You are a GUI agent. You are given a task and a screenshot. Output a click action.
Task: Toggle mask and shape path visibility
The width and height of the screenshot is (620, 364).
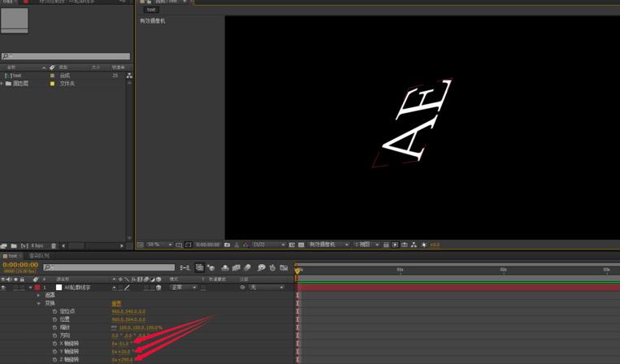point(189,245)
